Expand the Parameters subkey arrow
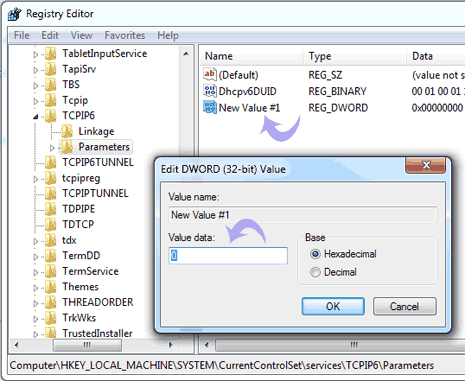465x381 pixels. point(52,147)
